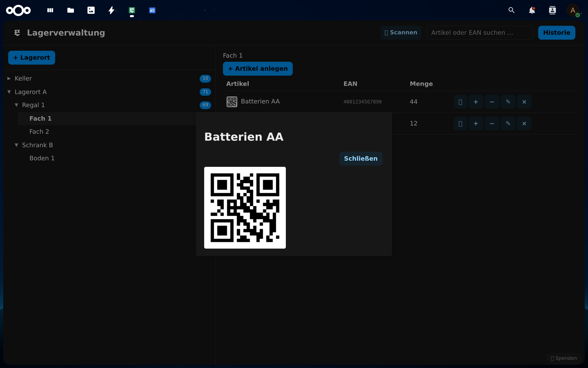Select the Schrank B label
Image resolution: width=588 pixels, height=368 pixels.
click(x=37, y=145)
